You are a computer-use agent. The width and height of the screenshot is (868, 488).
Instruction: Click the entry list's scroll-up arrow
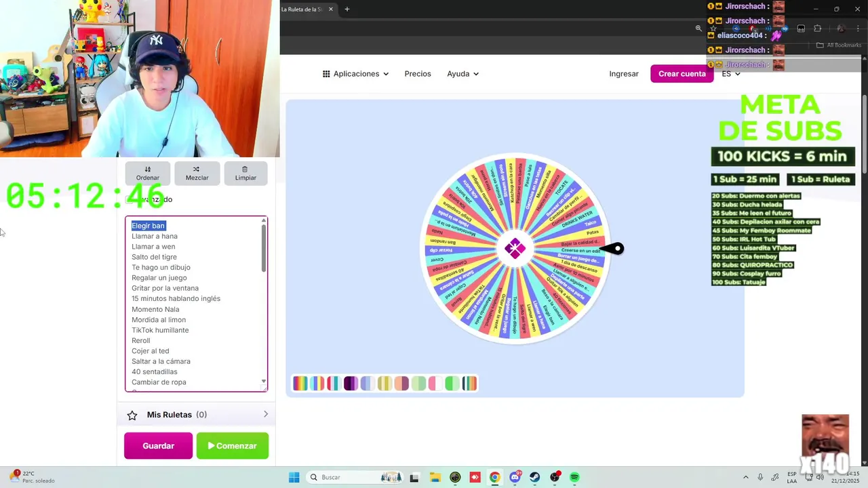click(264, 220)
